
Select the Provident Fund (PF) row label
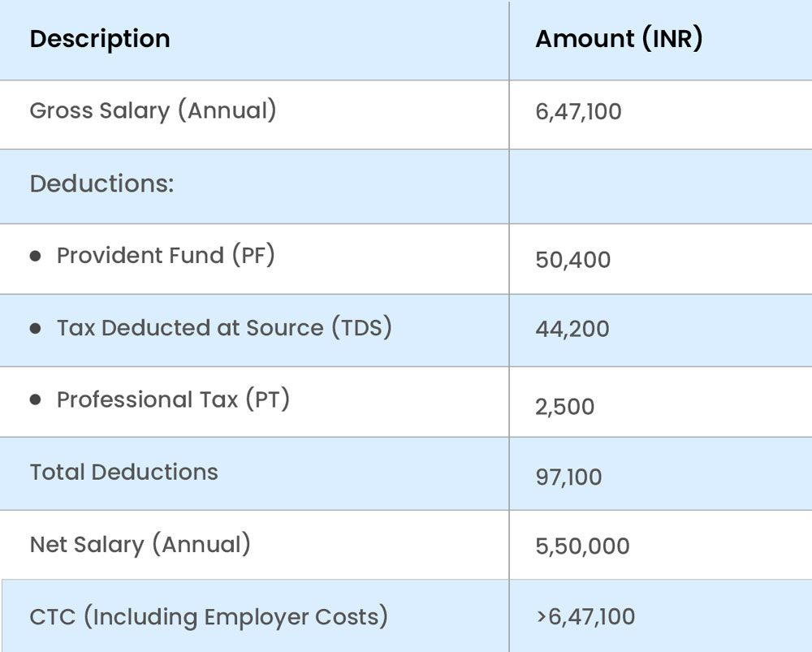pos(166,256)
